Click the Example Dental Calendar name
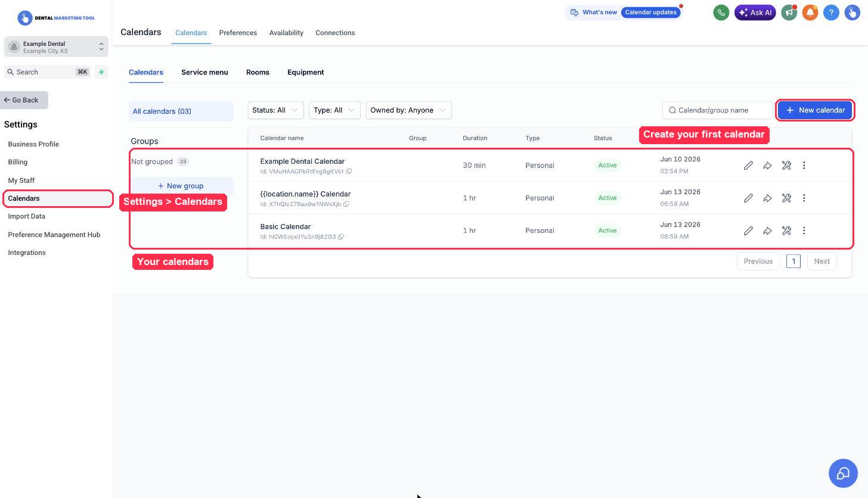 (x=302, y=161)
